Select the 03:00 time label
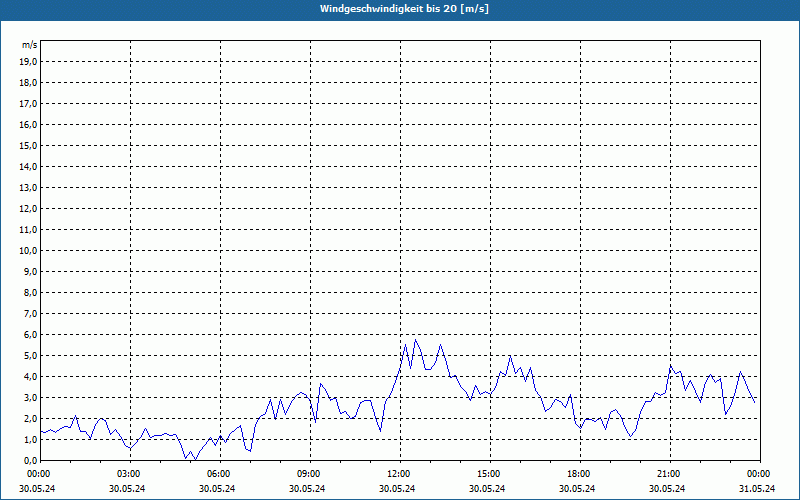The width and height of the screenshot is (800, 500). [x=129, y=474]
